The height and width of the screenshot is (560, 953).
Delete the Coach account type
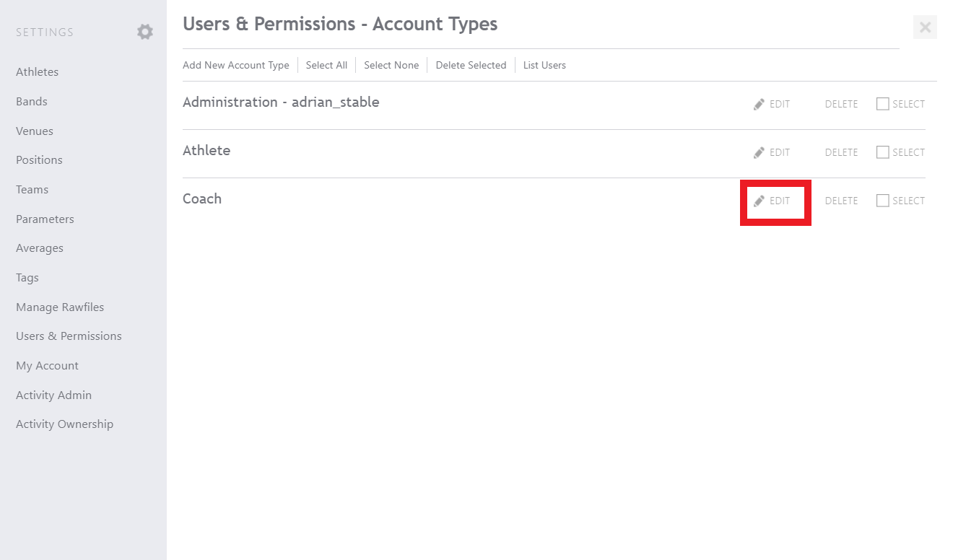(x=841, y=201)
